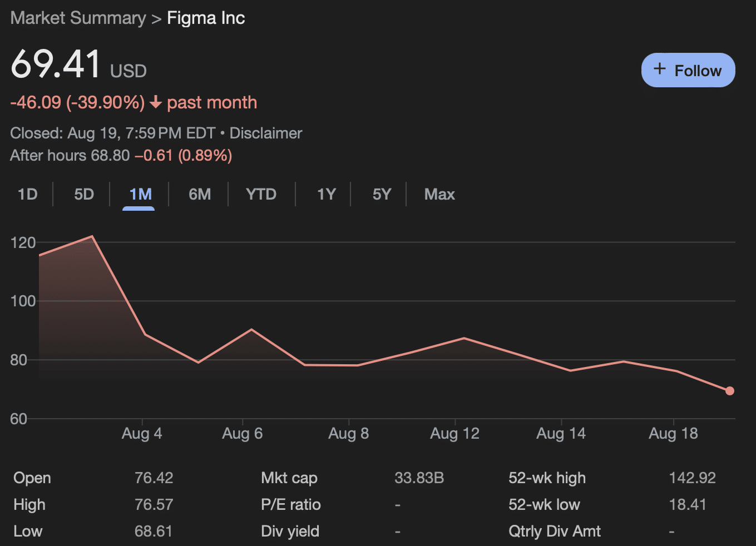Select the Max time range
Image resolution: width=756 pixels, height=546 pixels.
tap(439, 194)
